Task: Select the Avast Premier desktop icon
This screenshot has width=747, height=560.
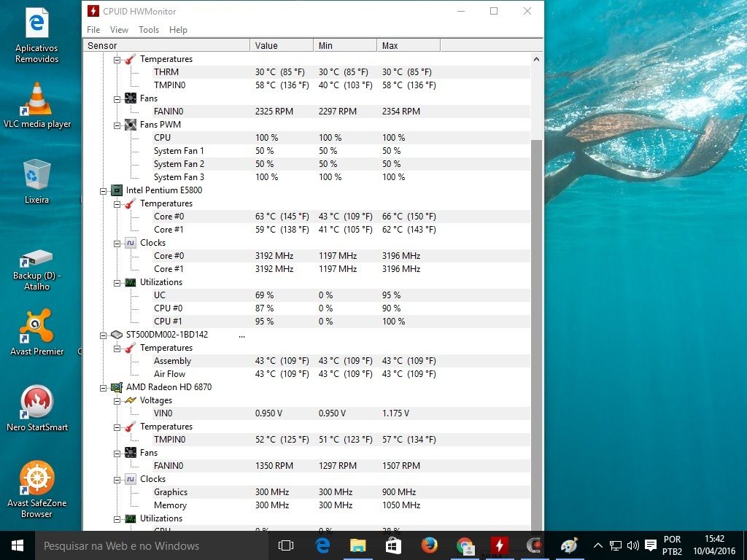Action: tap(36, 332)
